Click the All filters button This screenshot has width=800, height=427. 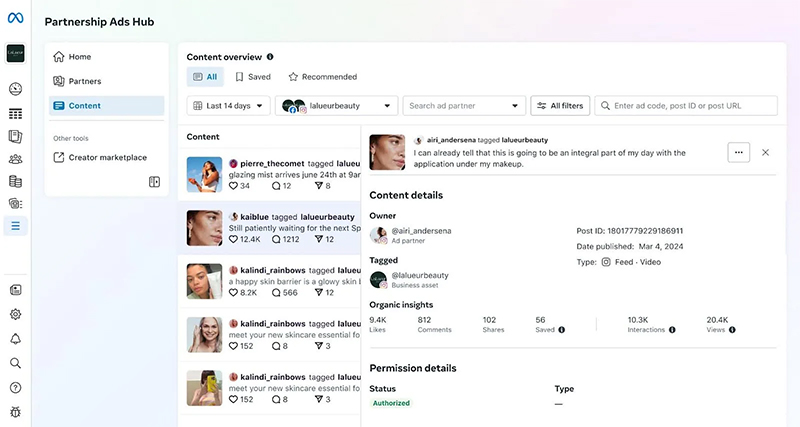pyautogui.click(x=560, y=106)
